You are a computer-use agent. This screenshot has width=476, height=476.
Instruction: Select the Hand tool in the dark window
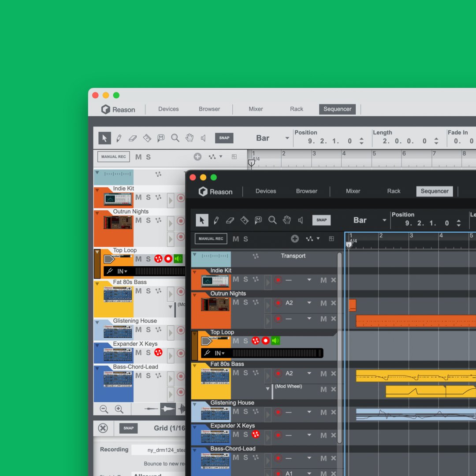pyautogui.click(x=286, y=220)
